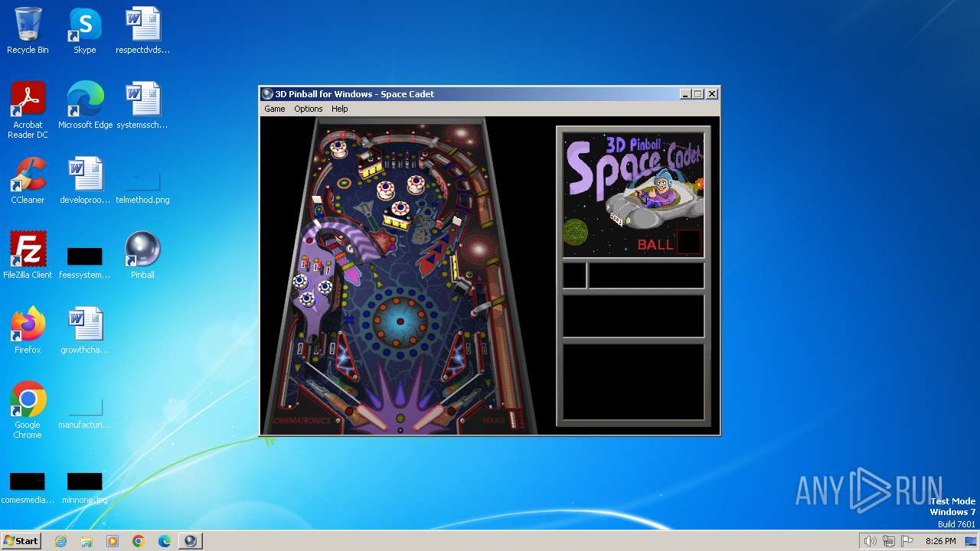Switch to Pinball taskbar button
980x551 pixels.
click(x=191, y=541)
